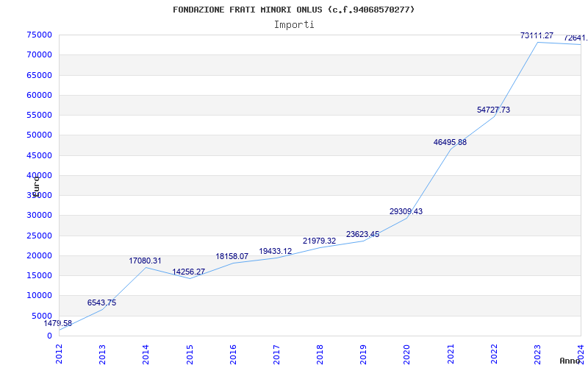Click x-axis year 2016

[233, 354]
